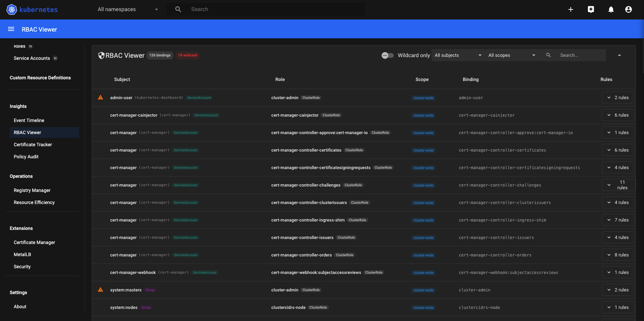Open the All namespaces dropdown
644x321 pixels.
(128, 9)
